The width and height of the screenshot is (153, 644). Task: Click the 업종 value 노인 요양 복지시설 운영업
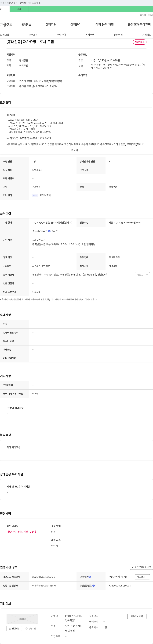click(x=73, y=628)
